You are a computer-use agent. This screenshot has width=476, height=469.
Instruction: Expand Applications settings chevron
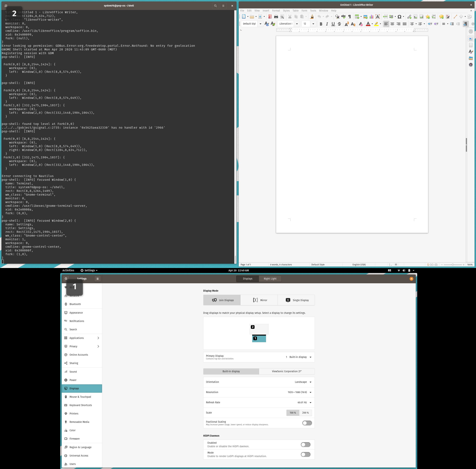[x=98, y=338]
